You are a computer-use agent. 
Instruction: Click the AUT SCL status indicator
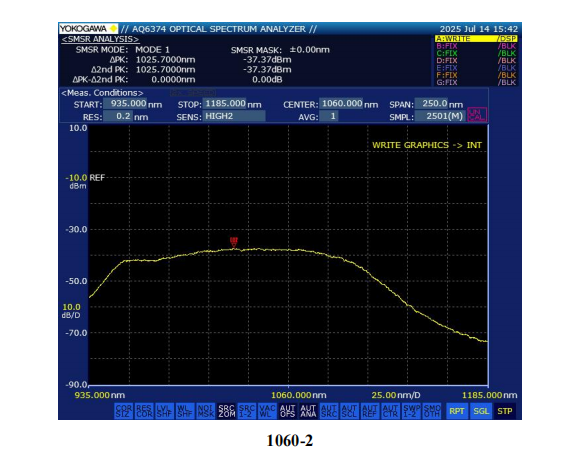point(349,411)
